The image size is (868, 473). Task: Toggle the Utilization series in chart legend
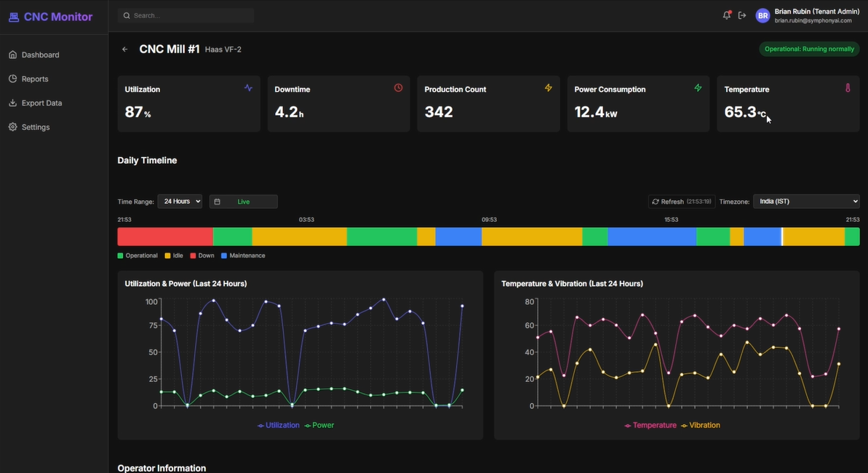click(279, 425)
